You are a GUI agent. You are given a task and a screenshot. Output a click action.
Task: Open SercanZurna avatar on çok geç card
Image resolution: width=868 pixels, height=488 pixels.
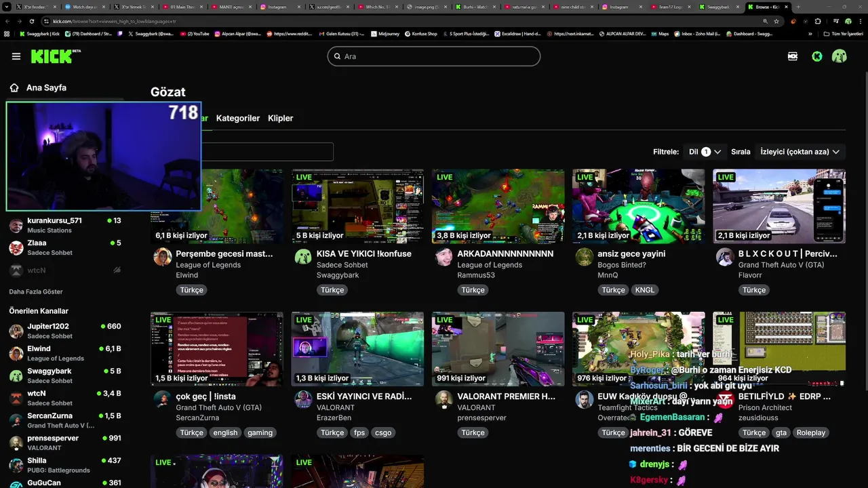(x=162, y=399)
